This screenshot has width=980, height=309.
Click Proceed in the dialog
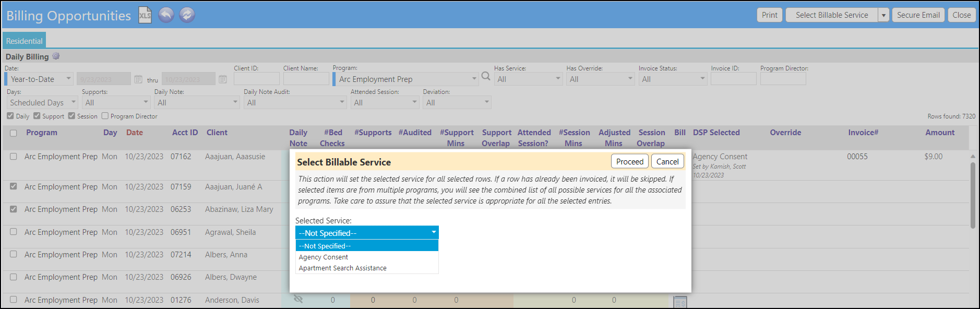[630, 161]
